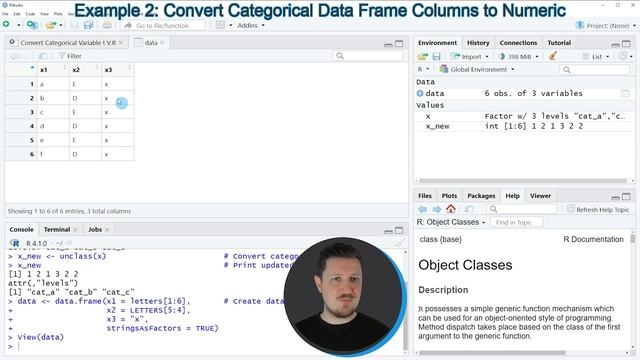Click the Help search field
Viewport: 640px width, 360px height.
[522, 209]
